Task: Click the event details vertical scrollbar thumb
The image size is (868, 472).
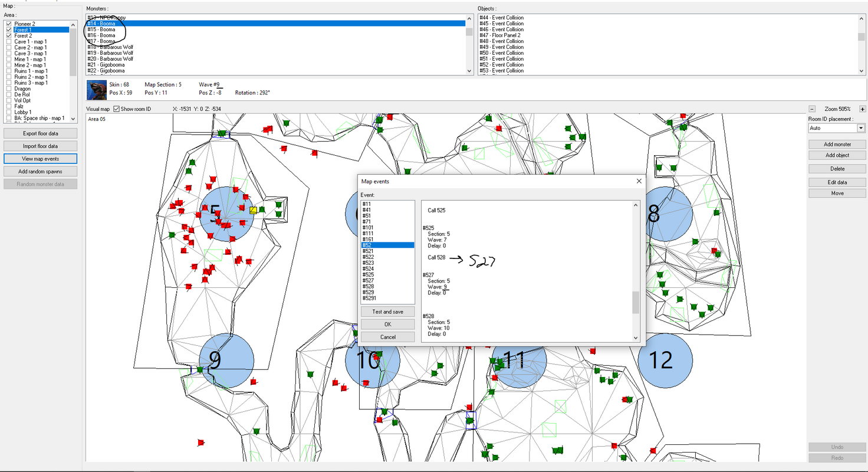Action: [636, 303]
